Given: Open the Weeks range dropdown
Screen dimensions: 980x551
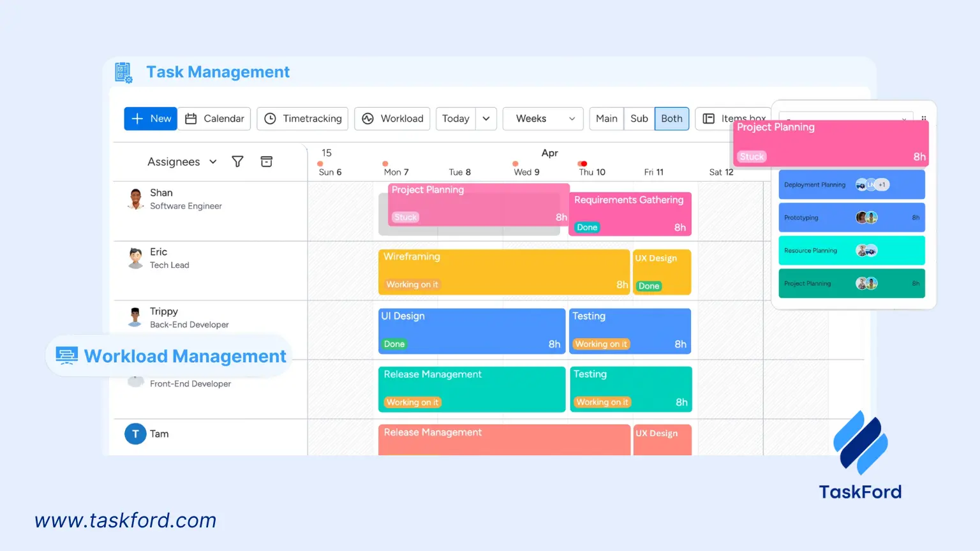Looking at the screenshot, I should 543,119.
